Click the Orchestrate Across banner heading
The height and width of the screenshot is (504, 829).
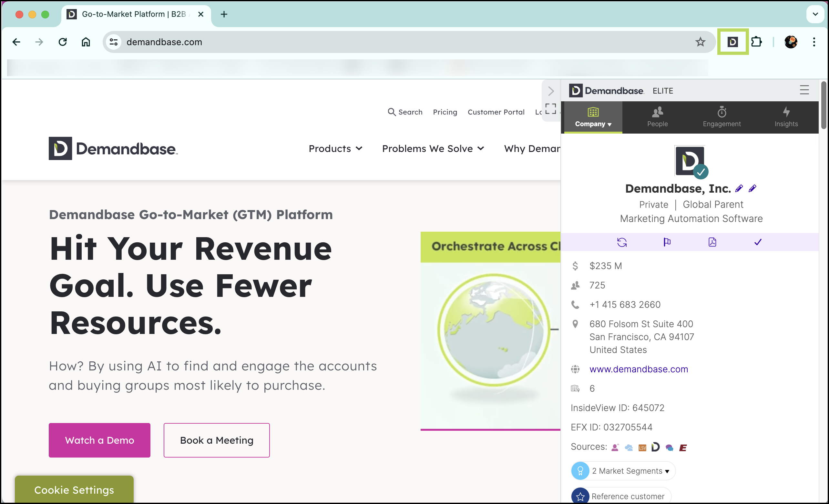tap(496, 247)
